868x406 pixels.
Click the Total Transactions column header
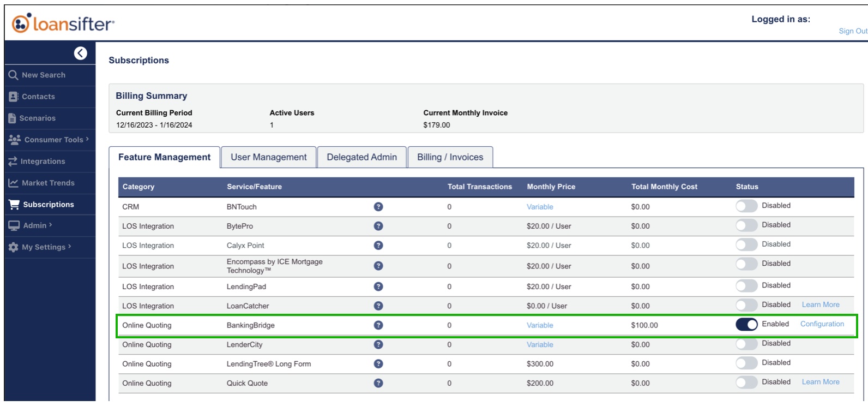point(480,187)
